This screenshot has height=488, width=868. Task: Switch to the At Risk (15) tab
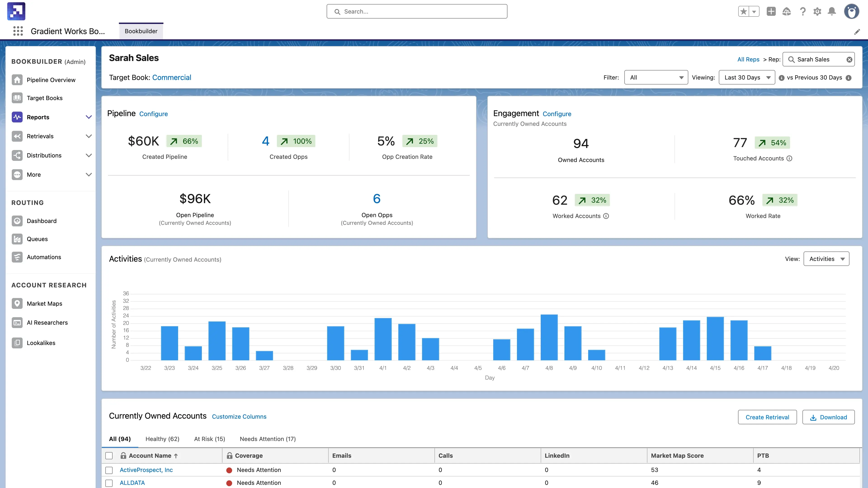pos(209,439)
